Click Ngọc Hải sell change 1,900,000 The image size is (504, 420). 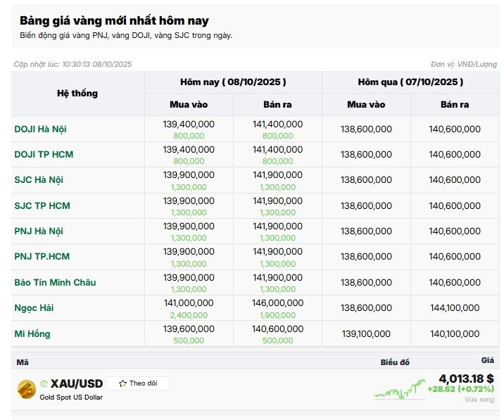277,315
